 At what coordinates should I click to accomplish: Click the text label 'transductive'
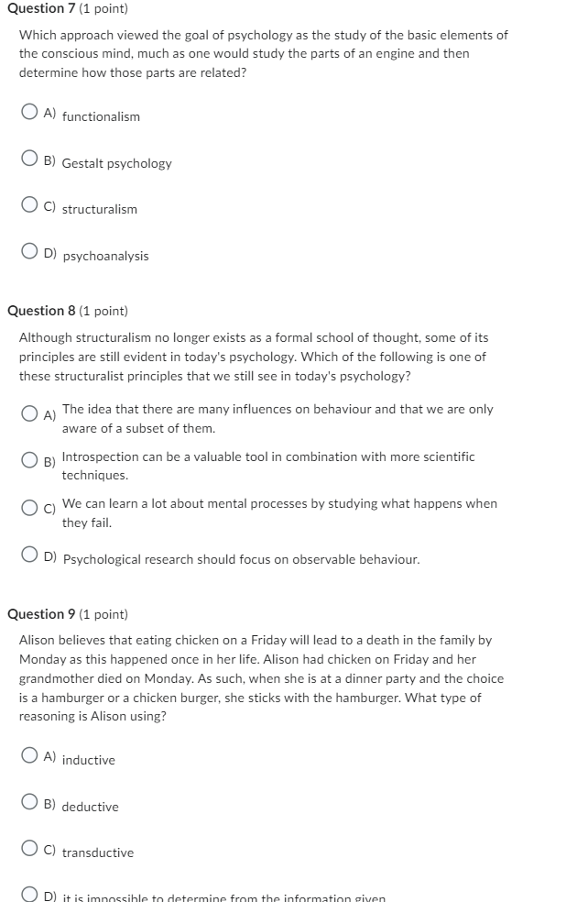pos(99,852)
